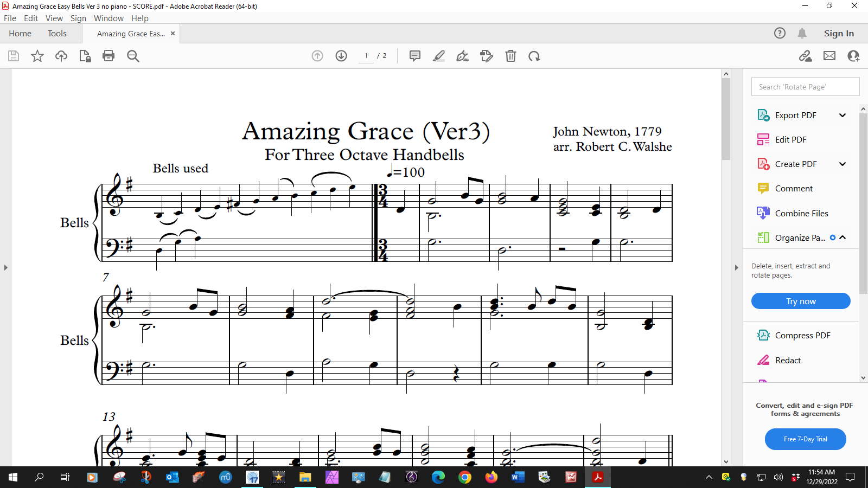Show hidden system tray icons chevron
The image size is (868, 488).
click(709, 477)
